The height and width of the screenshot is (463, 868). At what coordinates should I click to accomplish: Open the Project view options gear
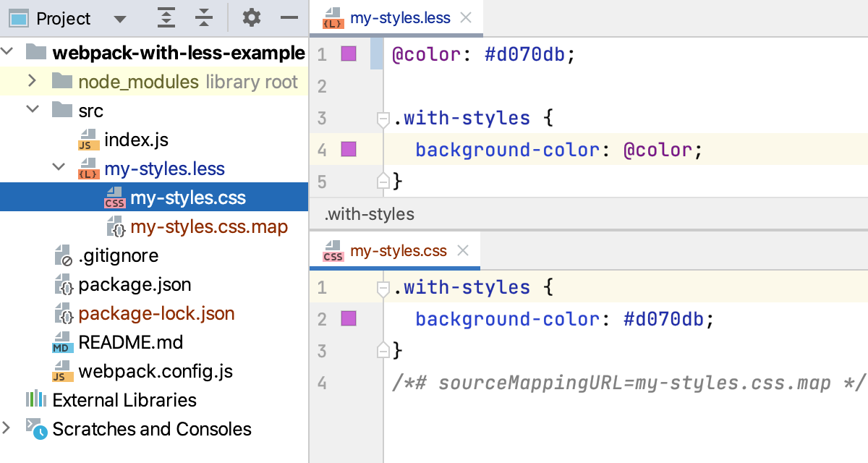click(251, 18)
